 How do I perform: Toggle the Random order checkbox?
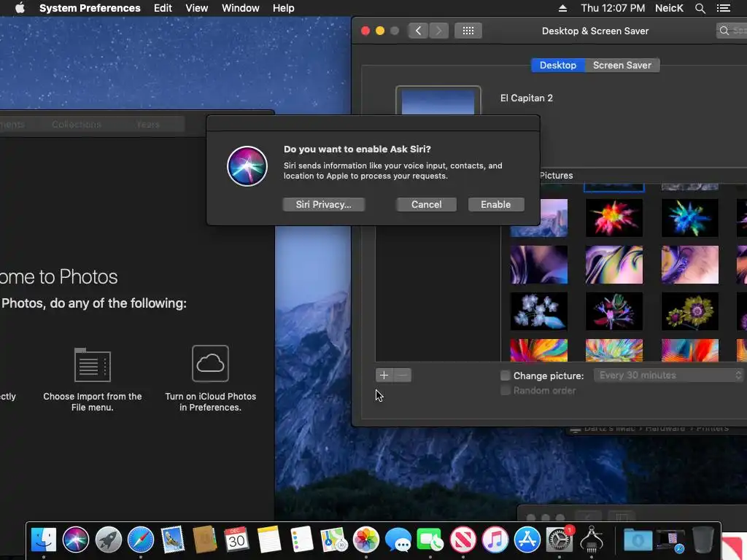505,391
